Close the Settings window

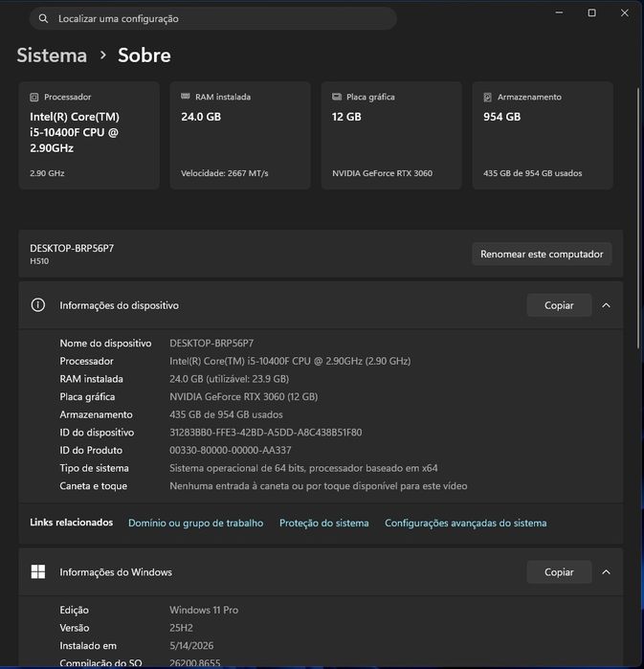[x=624, y=12]
